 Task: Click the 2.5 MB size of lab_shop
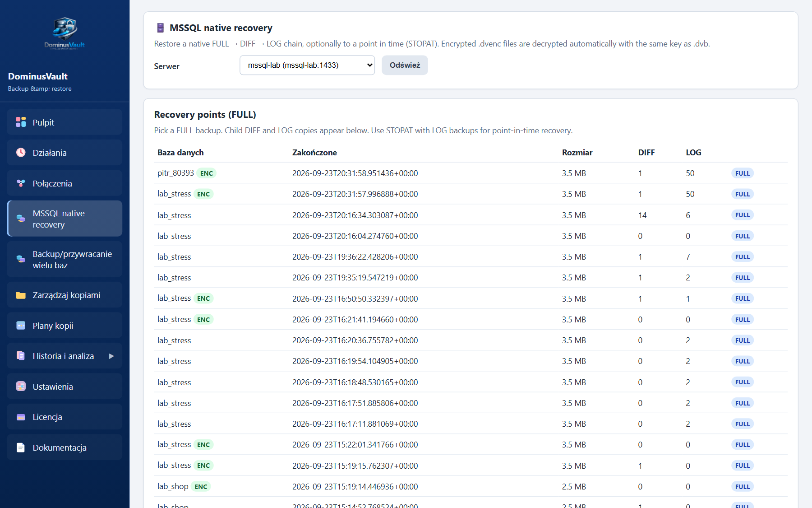[574, 487]
